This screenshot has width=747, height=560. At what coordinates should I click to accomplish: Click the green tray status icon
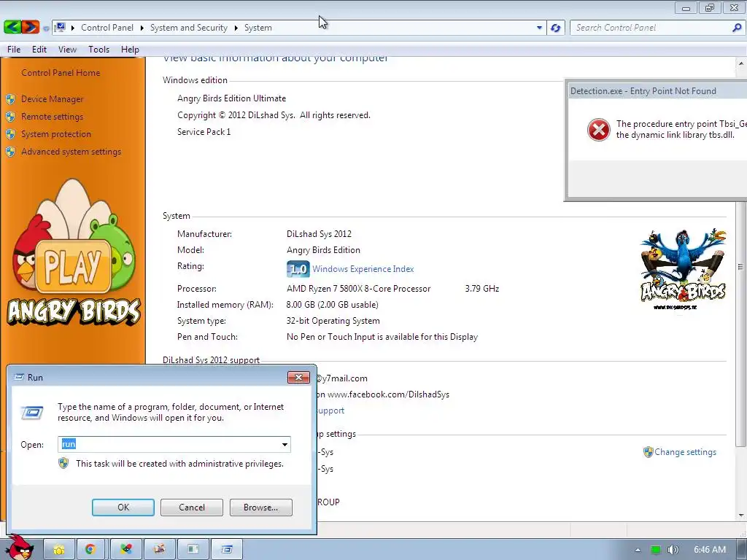(x=656, y=550)
